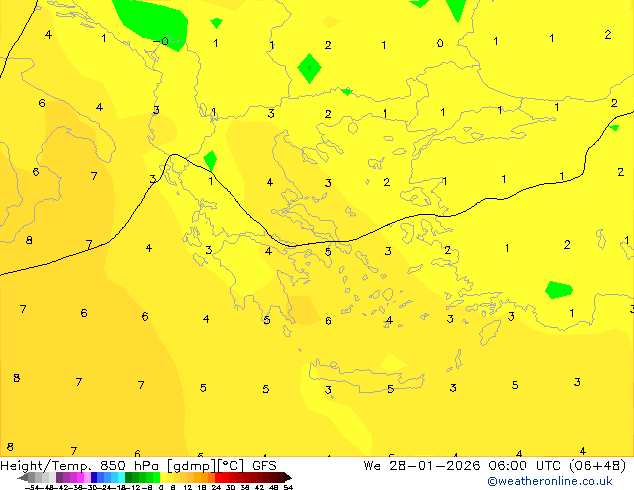This screenshot has height=490, width=634.
Task: Click the left gray arrow end of legend
Action: coord(23,478)
